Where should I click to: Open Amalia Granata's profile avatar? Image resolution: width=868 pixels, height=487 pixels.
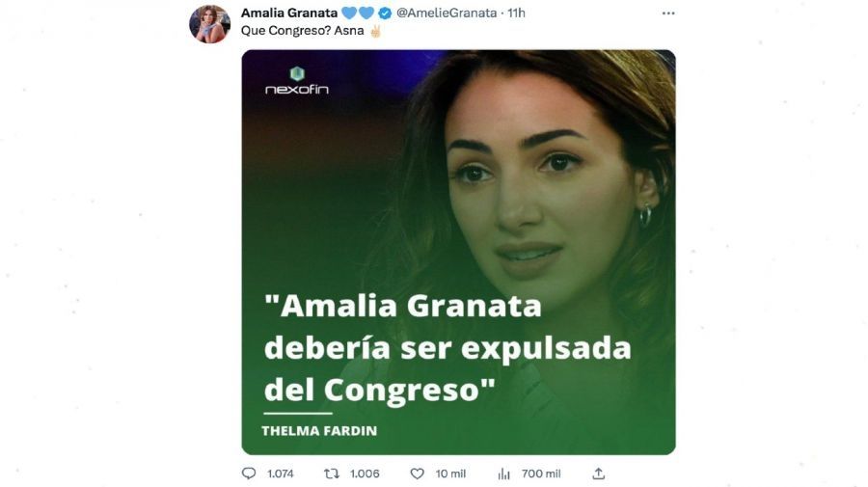pos(210,24)
